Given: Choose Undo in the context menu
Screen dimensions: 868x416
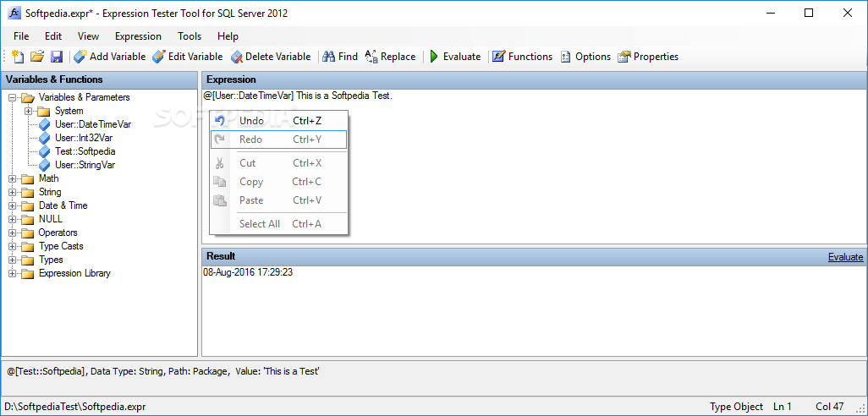Looking at the screenshot, I should (278, 121).
